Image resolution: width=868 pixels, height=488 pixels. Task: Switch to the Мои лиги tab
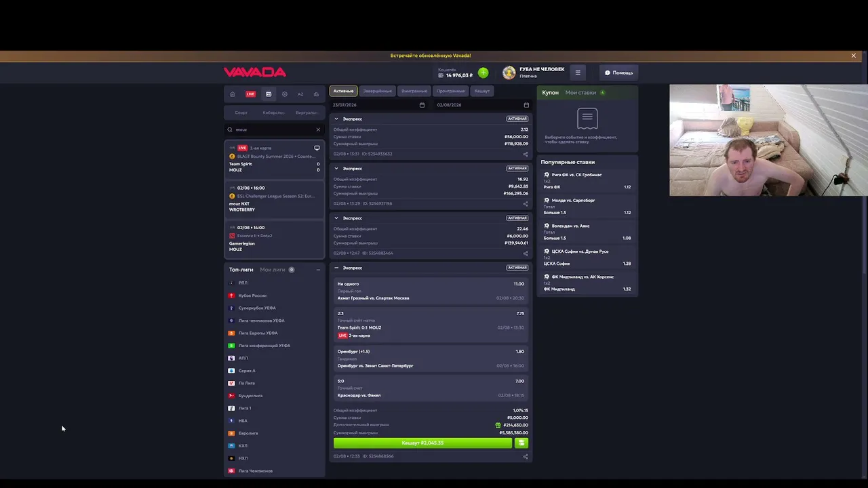tap(273, 270)
